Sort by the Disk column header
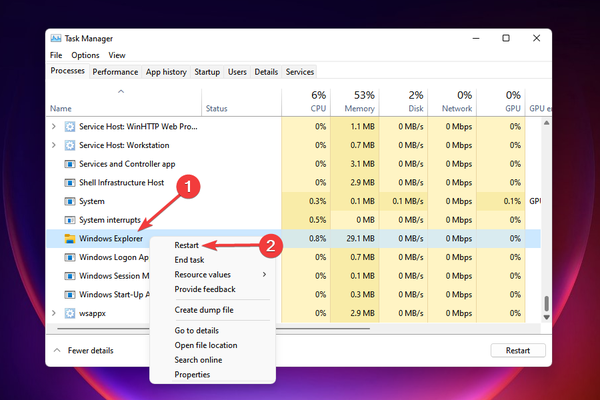This screenshot has height=400, width=600. (403, 102)
